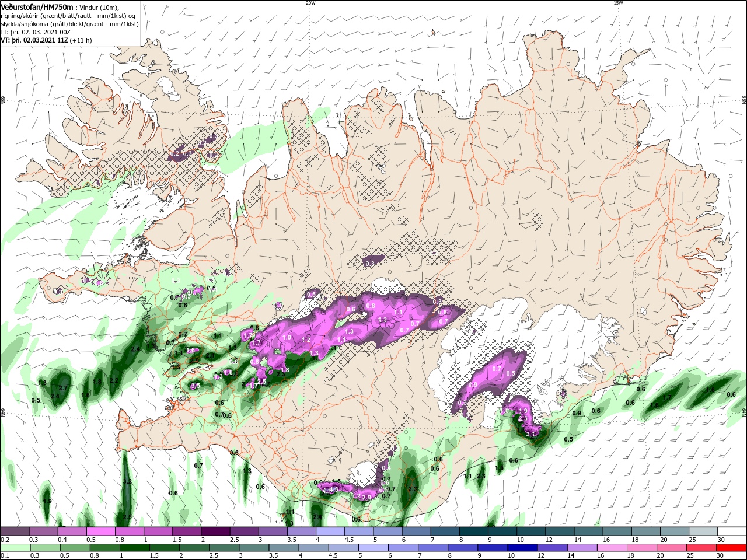This screenshot has width=747, height=560.
Task: Click the 1.0 snowfall value in pink area
Action: click(x=287, y=338)
